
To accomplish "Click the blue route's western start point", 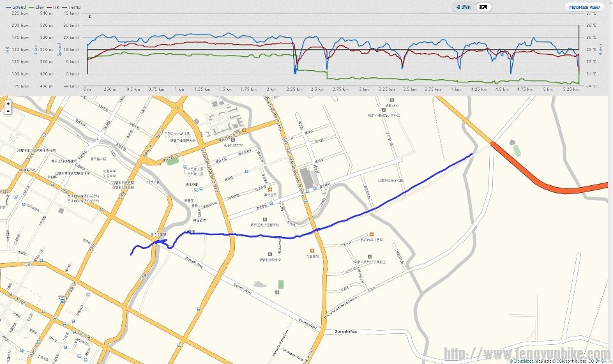I will click(x=131, y=255).
